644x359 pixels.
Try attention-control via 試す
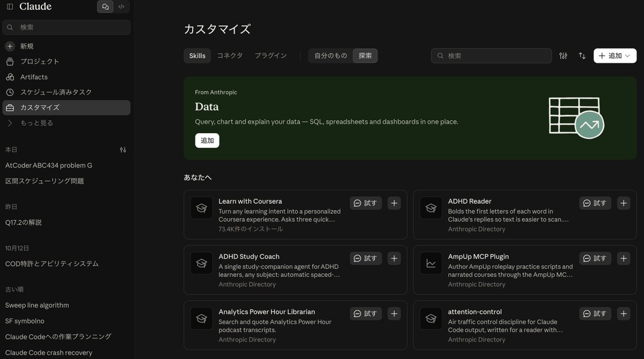595,314
